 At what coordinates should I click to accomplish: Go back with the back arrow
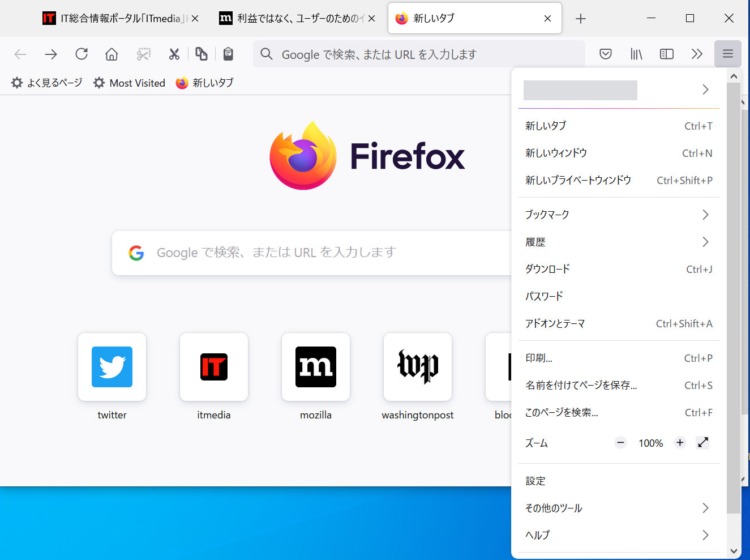20,54
